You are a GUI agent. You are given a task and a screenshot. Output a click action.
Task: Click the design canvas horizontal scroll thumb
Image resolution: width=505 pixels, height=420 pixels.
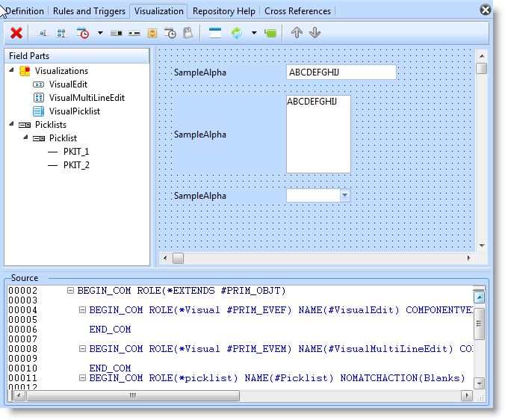pyautogui.click(x=178, y=258)
